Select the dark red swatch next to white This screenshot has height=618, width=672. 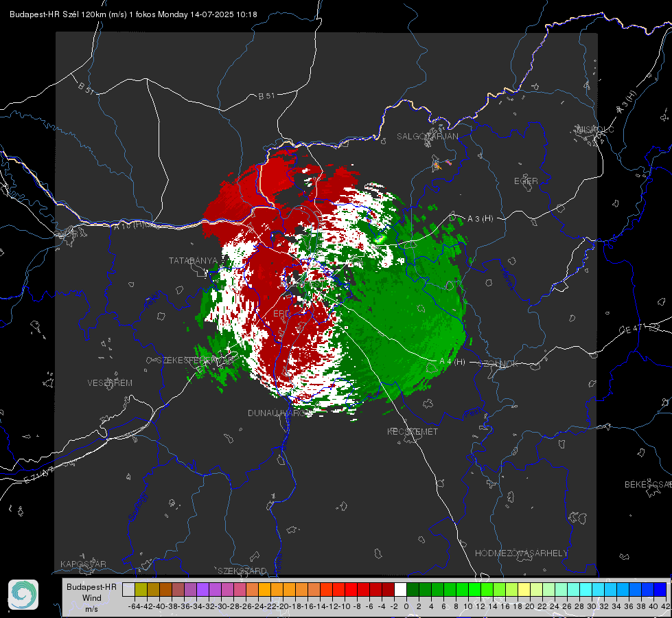pyautogui.click(x=389, y=590)
